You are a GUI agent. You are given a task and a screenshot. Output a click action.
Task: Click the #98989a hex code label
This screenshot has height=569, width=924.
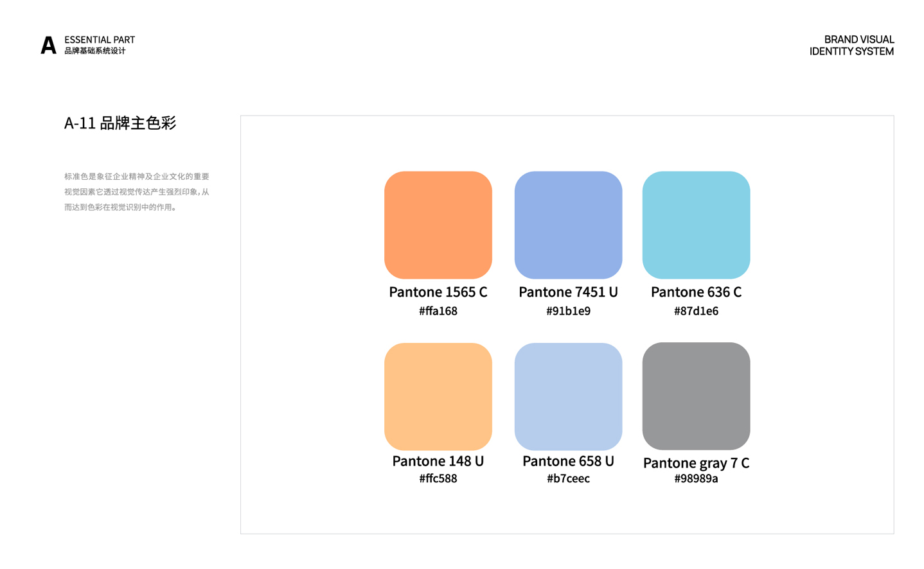point(696,478)
